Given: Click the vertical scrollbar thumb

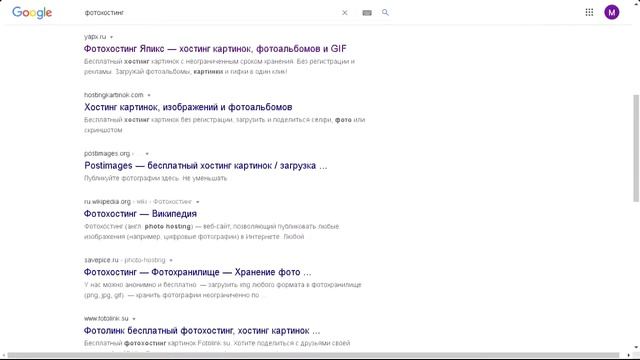Looking at the screenshot, I should click(x=636, y=148).
